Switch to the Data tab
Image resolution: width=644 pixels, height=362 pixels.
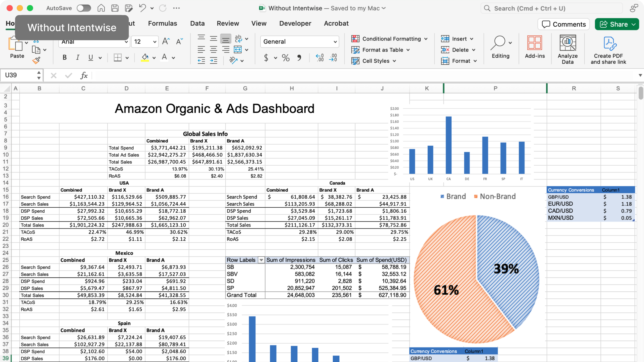[197, 23]
